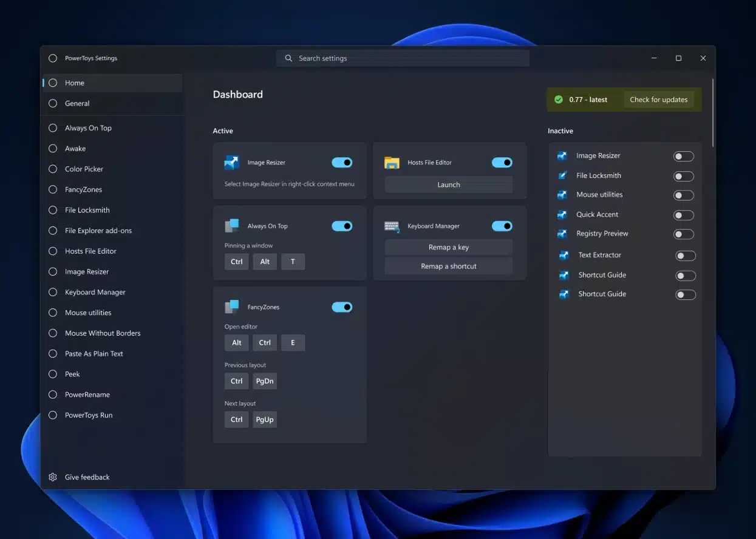The width and height of the screenshot is (756, 539).
Task: Click the FancyZones icon in the Active panel
Action: click(231, 307)
